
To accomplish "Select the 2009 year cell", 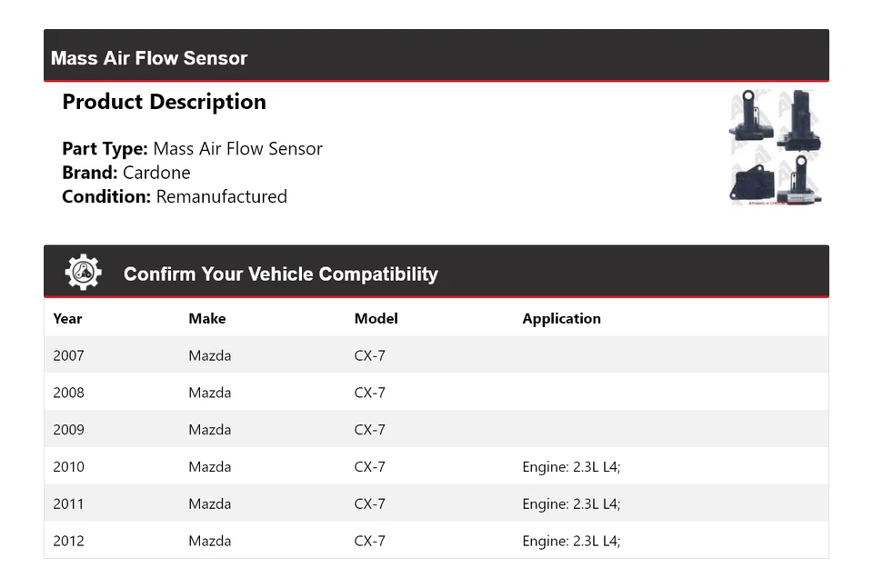I will (68, 430).
